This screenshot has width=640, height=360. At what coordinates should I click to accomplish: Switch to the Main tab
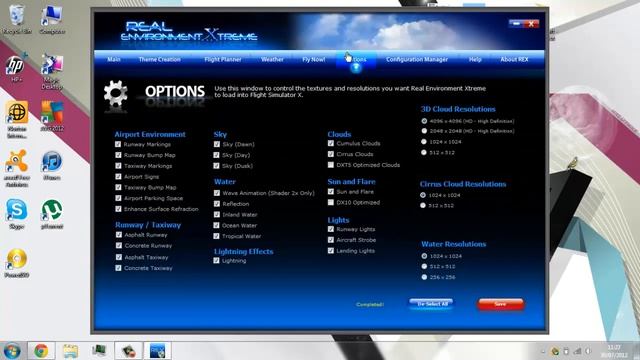pyautogui.click(x=113, y=60)
